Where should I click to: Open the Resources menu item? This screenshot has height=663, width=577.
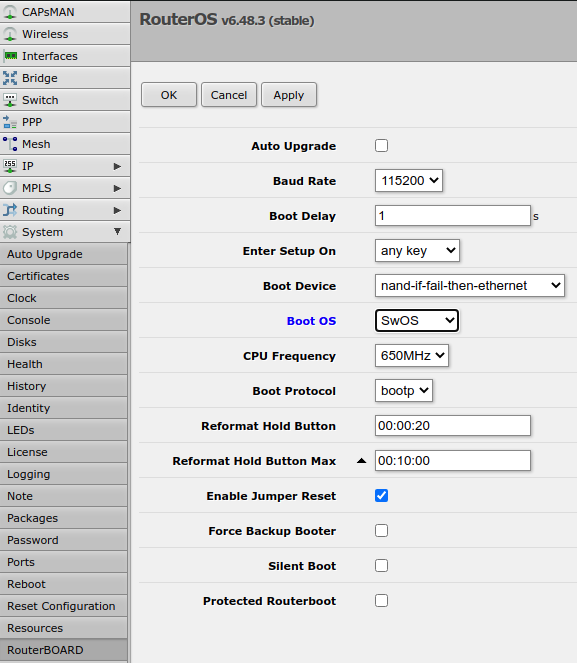[x=63, y=628]
